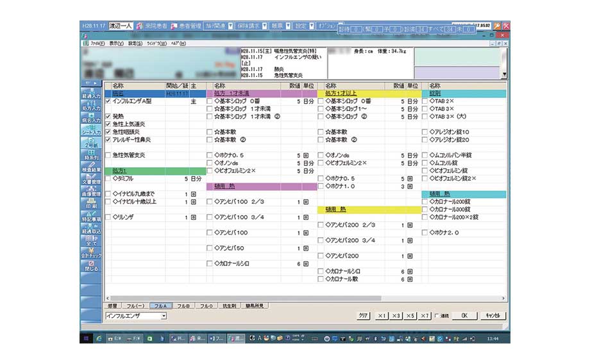Open the 設定 dropdown in top toolbar
The image size is (590, 364).
(312, 26)
